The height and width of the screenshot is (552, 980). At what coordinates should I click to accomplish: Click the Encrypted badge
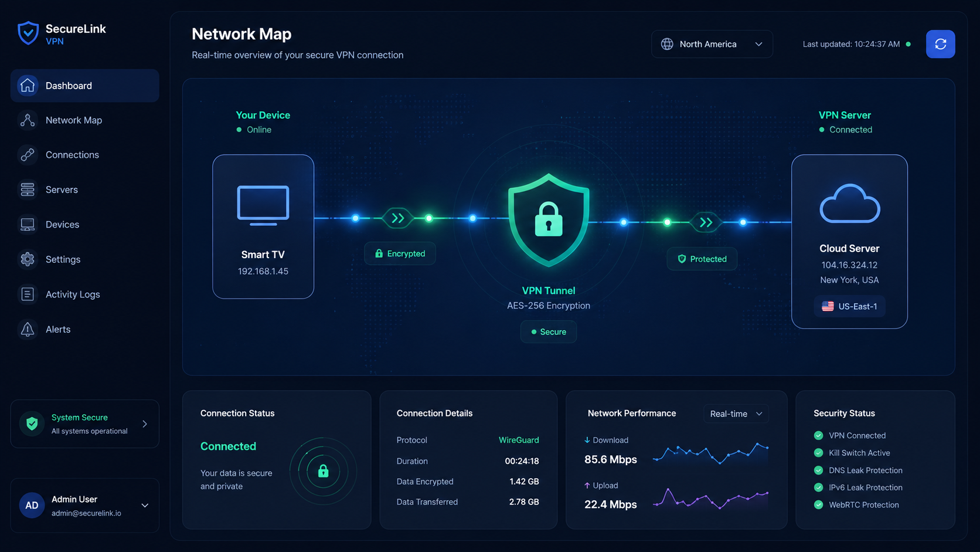pyautogui.click(x=400, y=253)
